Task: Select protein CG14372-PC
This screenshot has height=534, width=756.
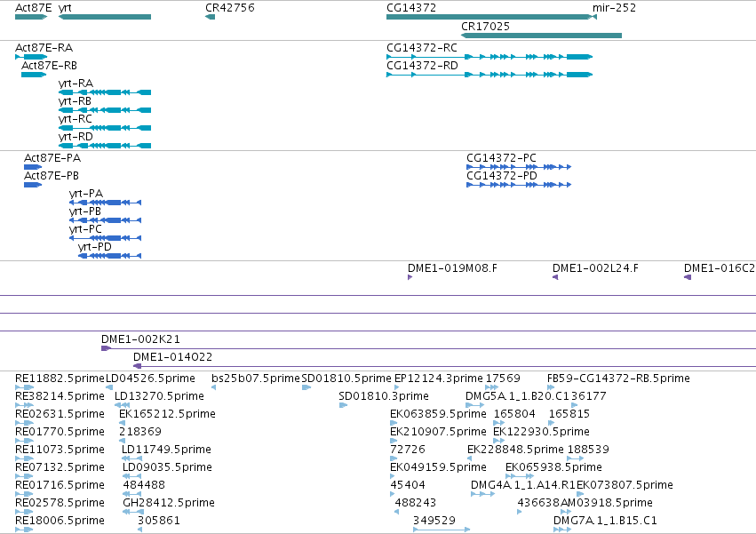Action: (x=519, y=167)
